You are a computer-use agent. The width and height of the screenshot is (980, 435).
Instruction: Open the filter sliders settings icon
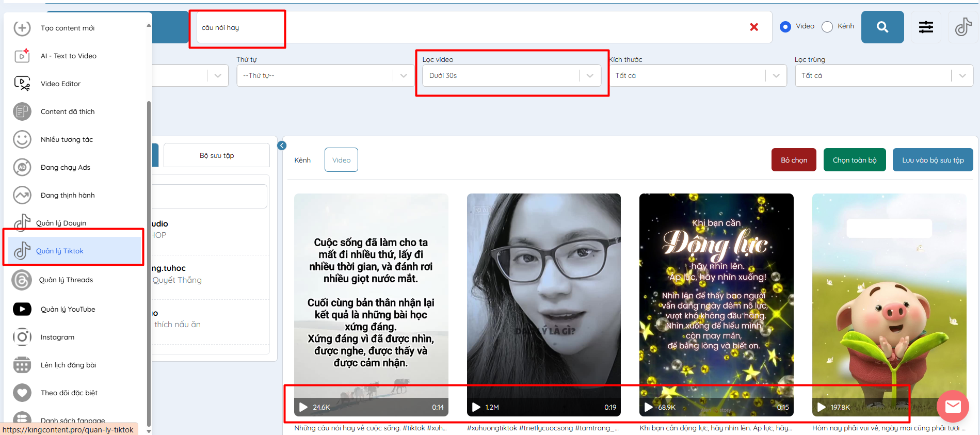(926, 27)
